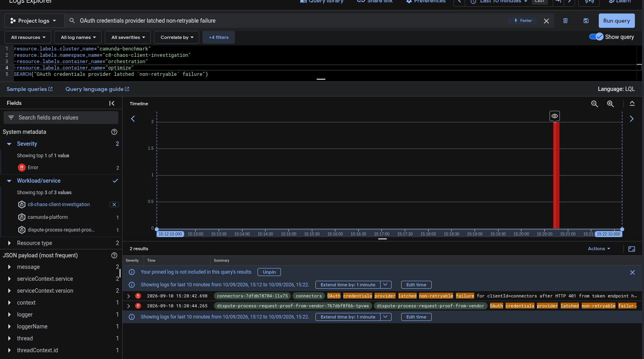Open Query language guide link
Image resolution: width=644 pixels, height=359 pixels.
[97, 89]
